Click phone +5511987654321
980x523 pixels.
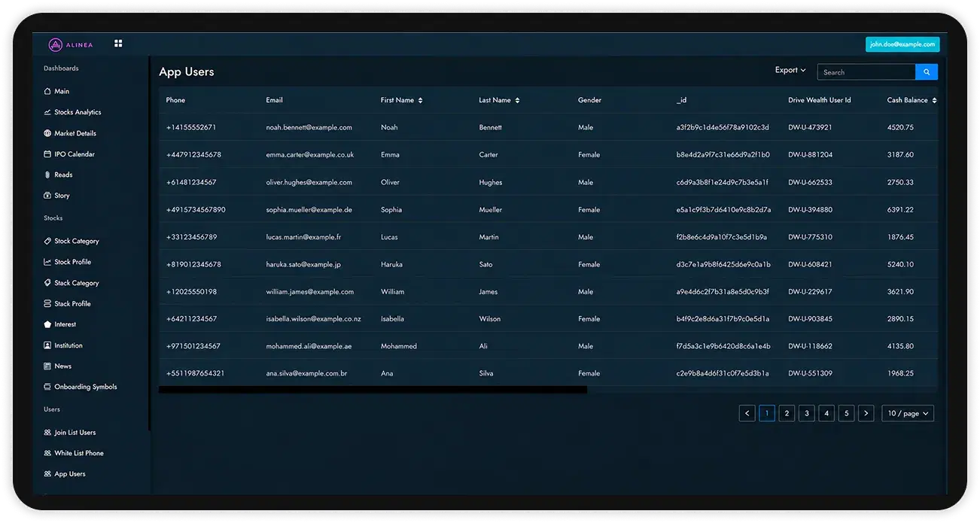click(195, 373)
